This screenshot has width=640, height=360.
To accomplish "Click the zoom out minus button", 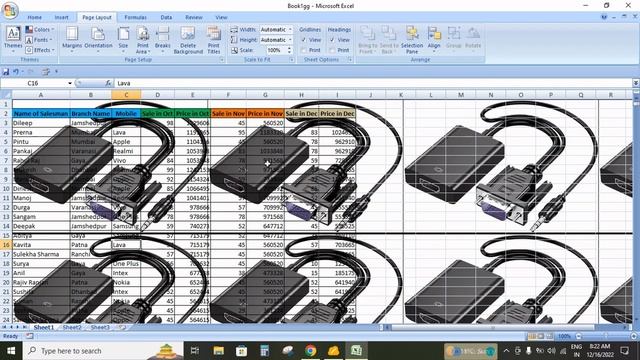I will pyautogui.click(x=578, y=336).
